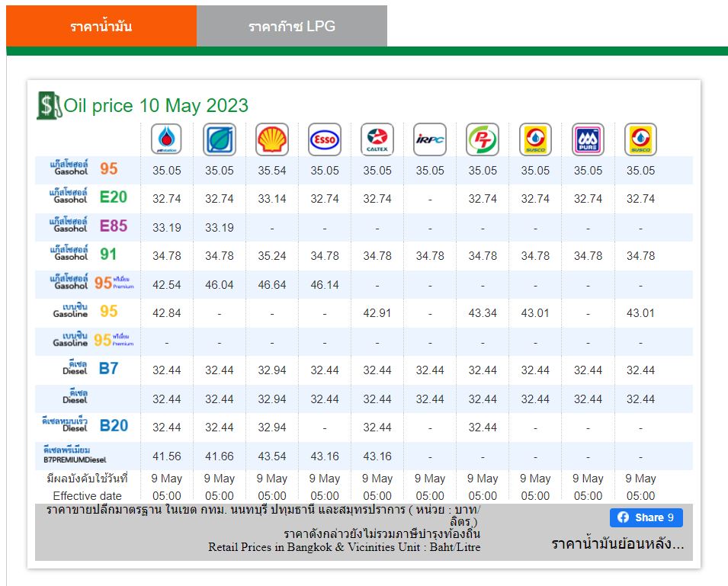Select the PTT Gasohol E85 price 33.19

click(167, 227)
